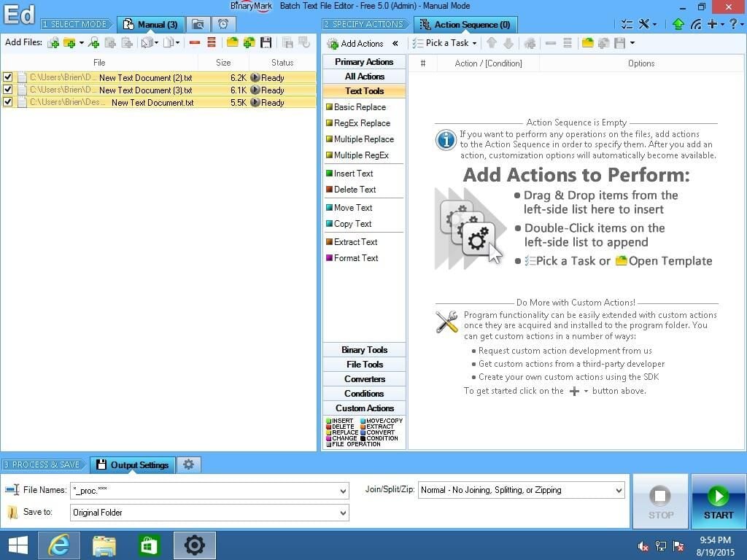Open the All Actions category
The image size is (747, 560).
[x=365, y=76]
